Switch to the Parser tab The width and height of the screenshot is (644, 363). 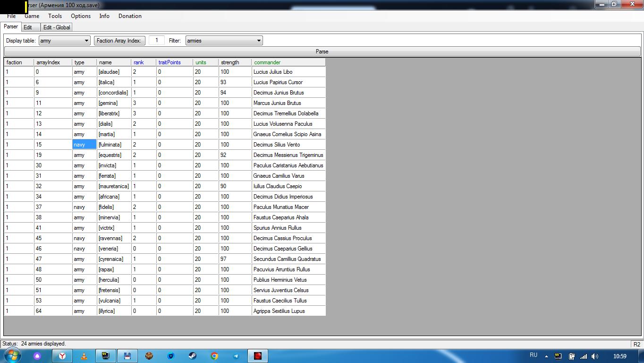coord(11,27)
